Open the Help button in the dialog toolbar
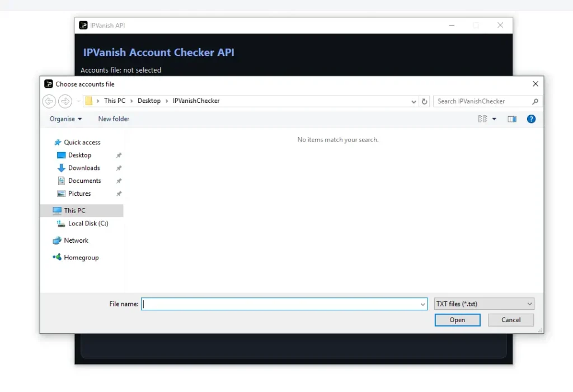Image resolution: width=573 pixels, height=392 pixels. pos(530,119)
